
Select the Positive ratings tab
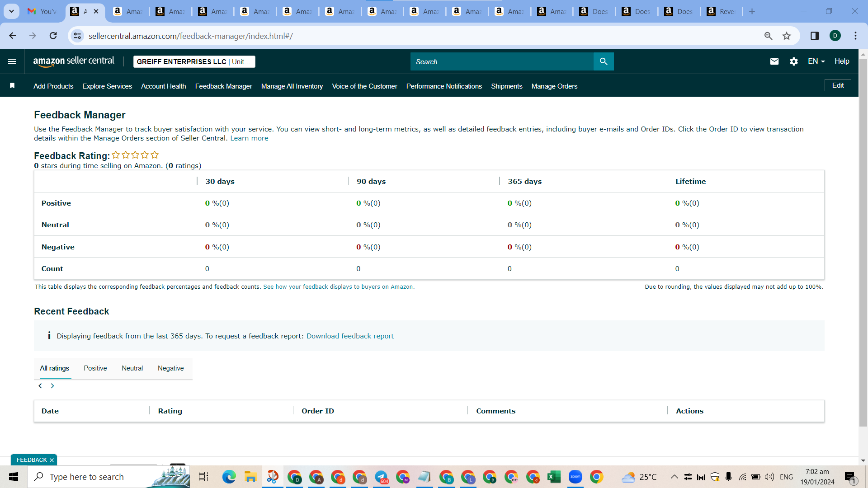tap(95, 368)
